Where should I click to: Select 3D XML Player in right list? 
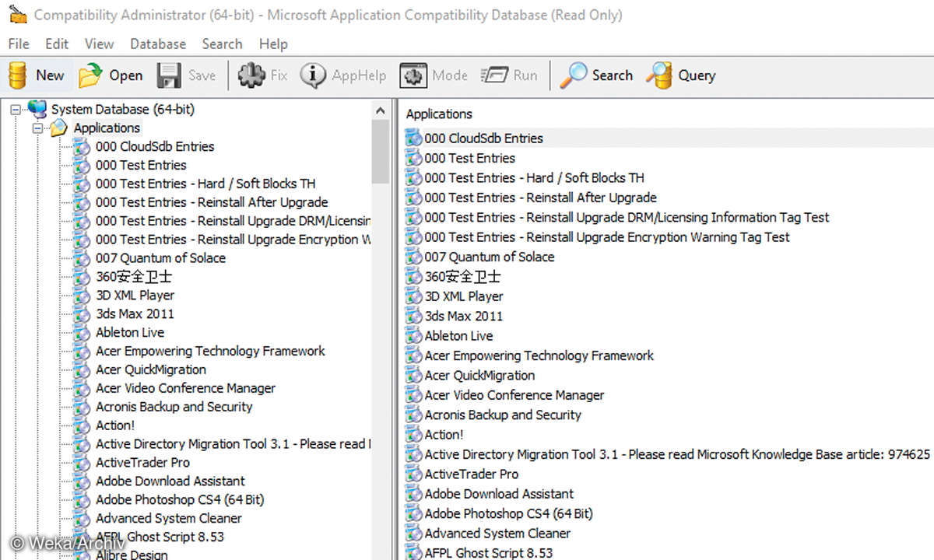(464, 296)
